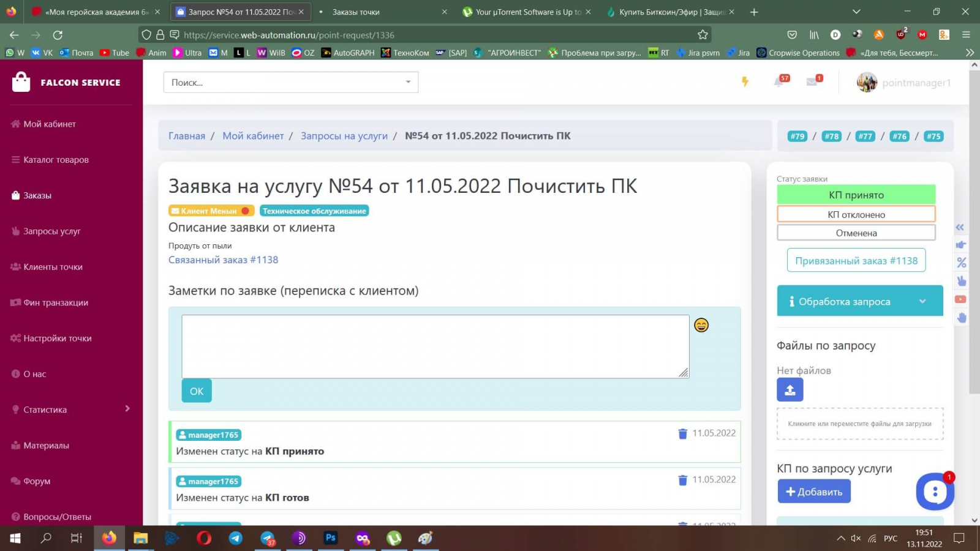Open the Поиск search dropdown
This screenshot has width=980, height=551.
(x=291, y=82)
